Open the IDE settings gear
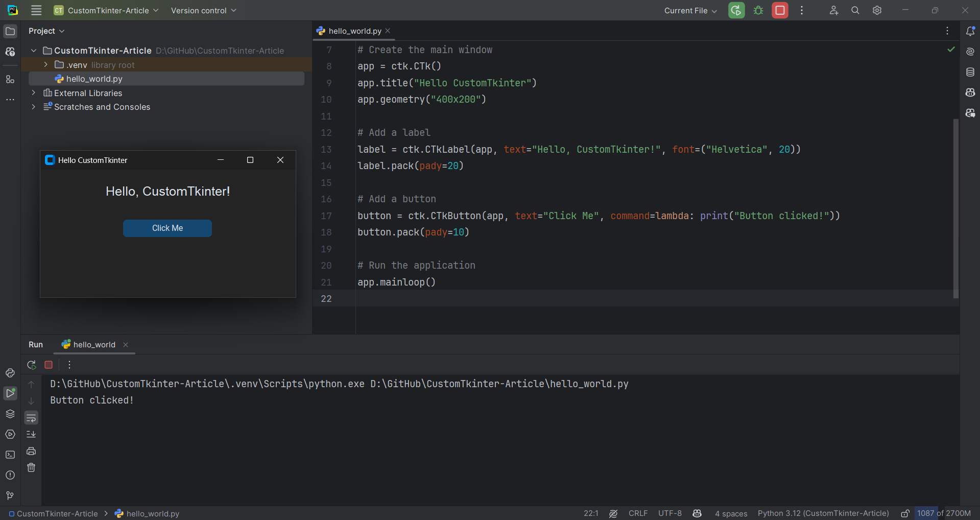The width and height of the screenshot is (980, 520). click(x=877, y=11)
